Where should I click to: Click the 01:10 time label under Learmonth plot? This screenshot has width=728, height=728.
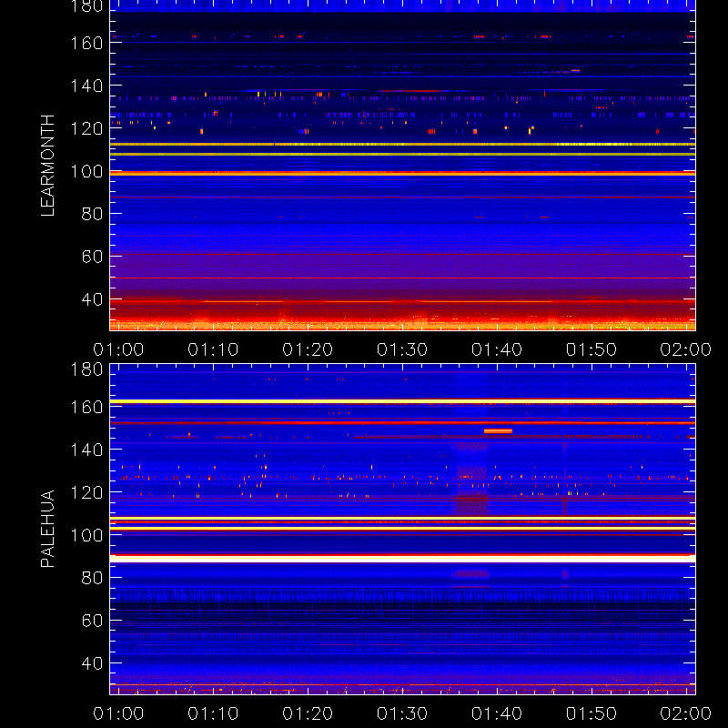tap(213, 349)
